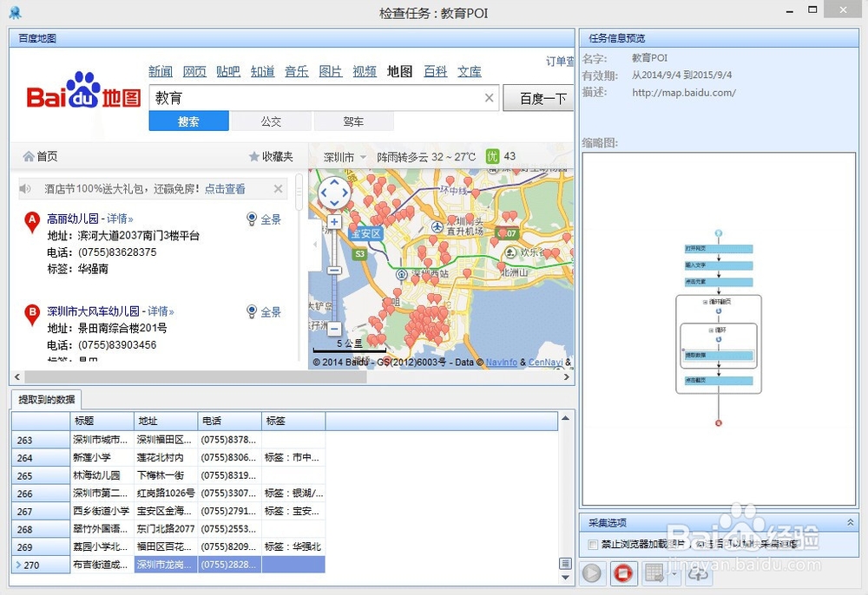
Task: Select row 265 林海幼儿园 cell
Action: (x=102, y=475)
